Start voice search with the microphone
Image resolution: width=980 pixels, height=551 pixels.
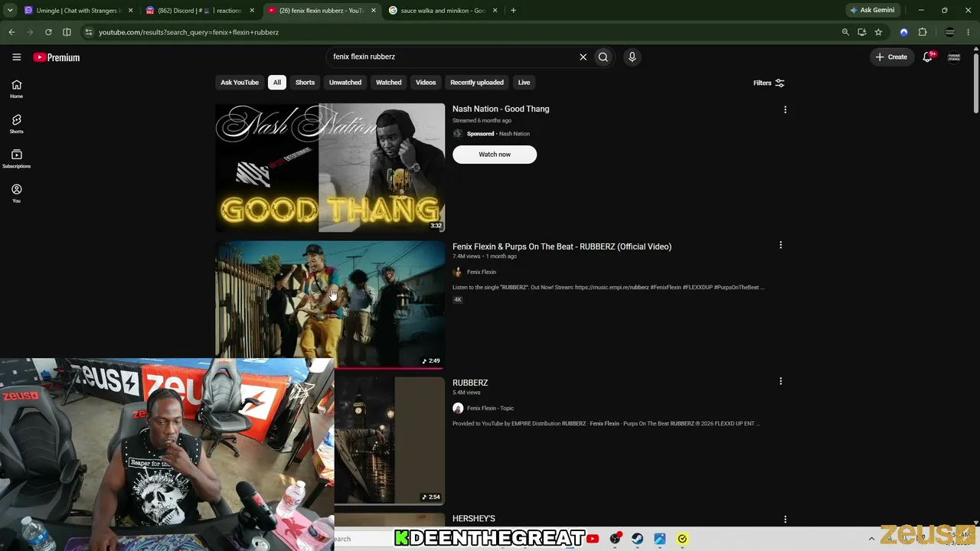coord(632,57)
